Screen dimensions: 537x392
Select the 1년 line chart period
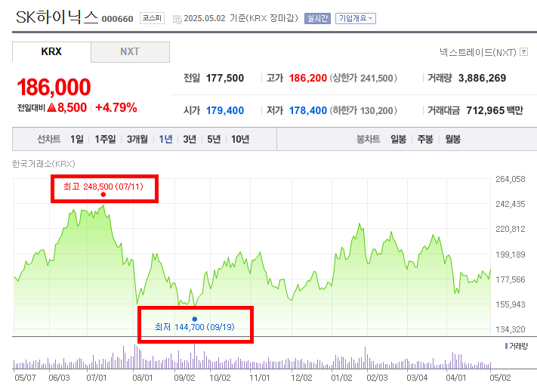point(165,139)
